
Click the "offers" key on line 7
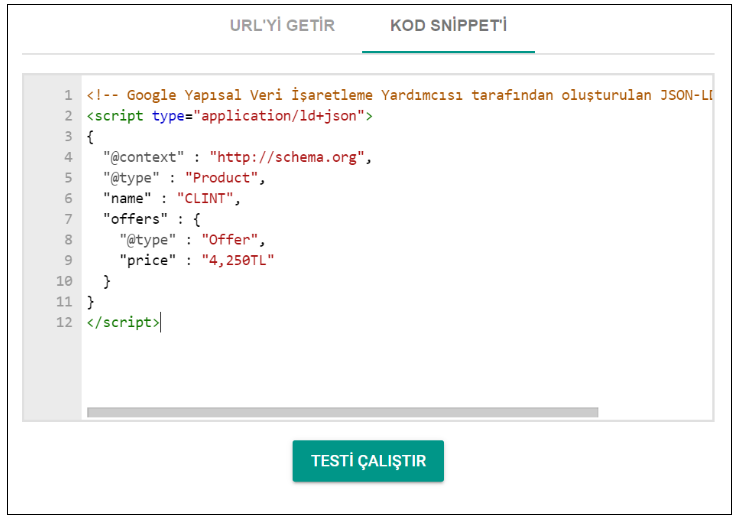(x=135, y=219)
